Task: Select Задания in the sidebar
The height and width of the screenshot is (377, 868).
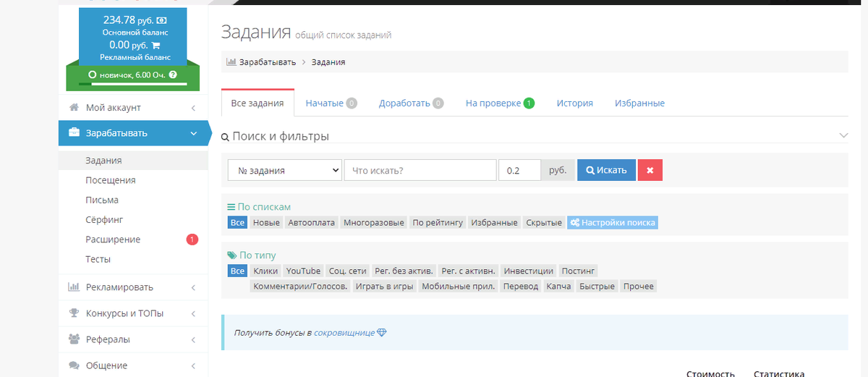Action: point(103,161)
